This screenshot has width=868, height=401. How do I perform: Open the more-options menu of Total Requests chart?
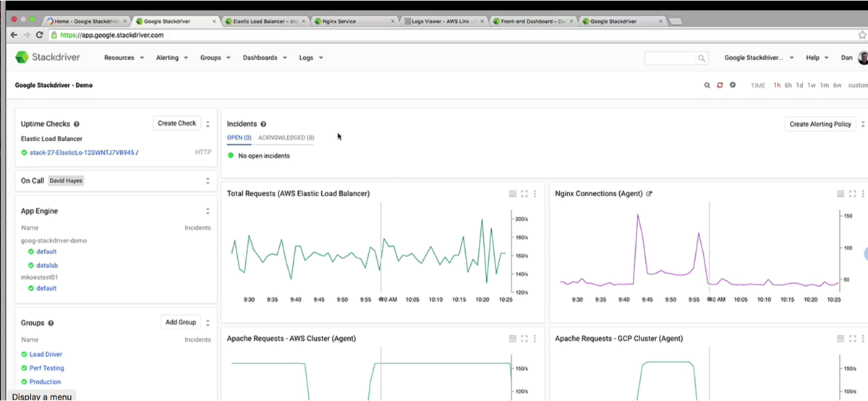(x=535, y=194)
